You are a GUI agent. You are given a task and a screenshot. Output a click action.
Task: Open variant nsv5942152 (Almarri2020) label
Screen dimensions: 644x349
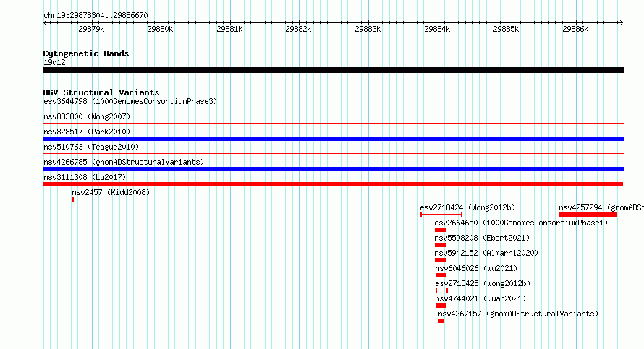[x=486, y=253]
